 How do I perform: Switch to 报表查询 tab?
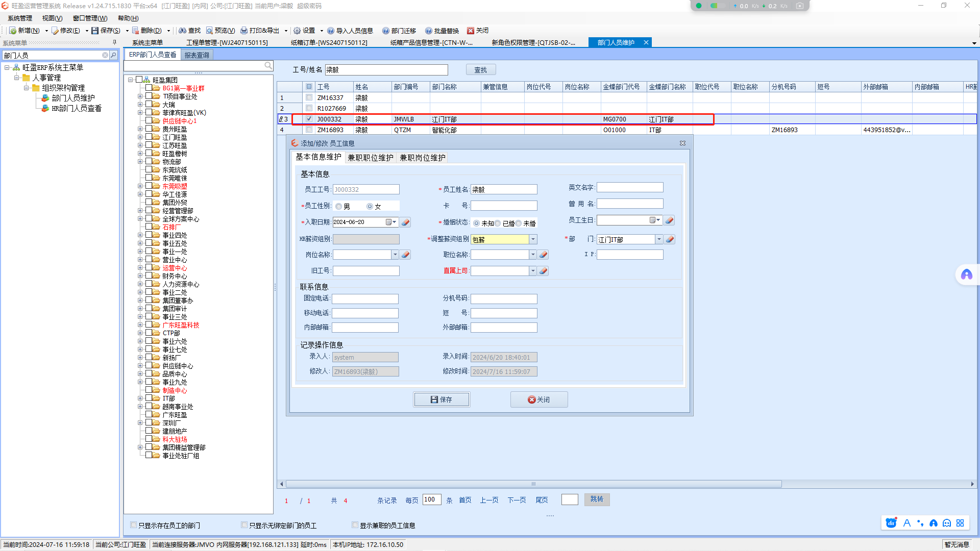197,55
